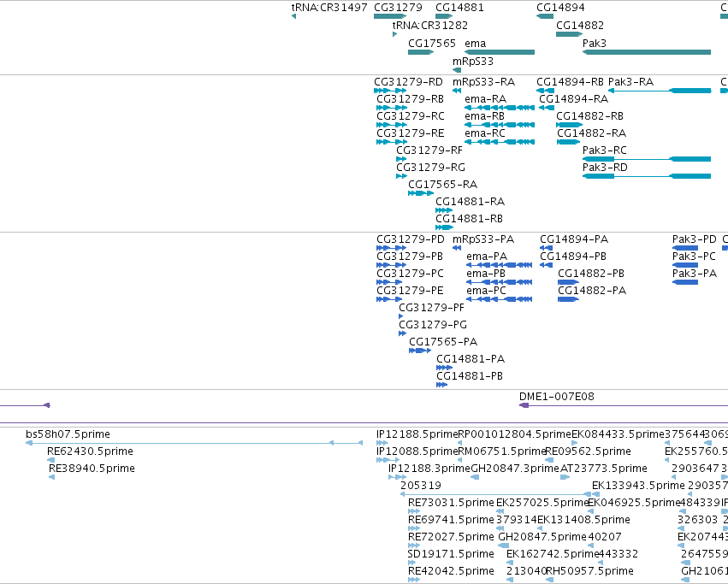Click the mRpS33 gene label

point(473,62)
